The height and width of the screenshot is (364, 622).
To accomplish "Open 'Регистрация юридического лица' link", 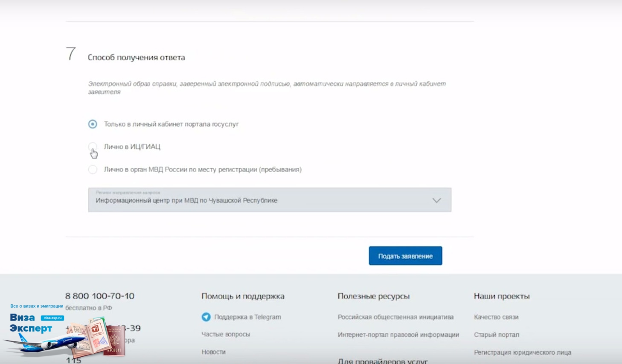I will click(x=523, y=352).
